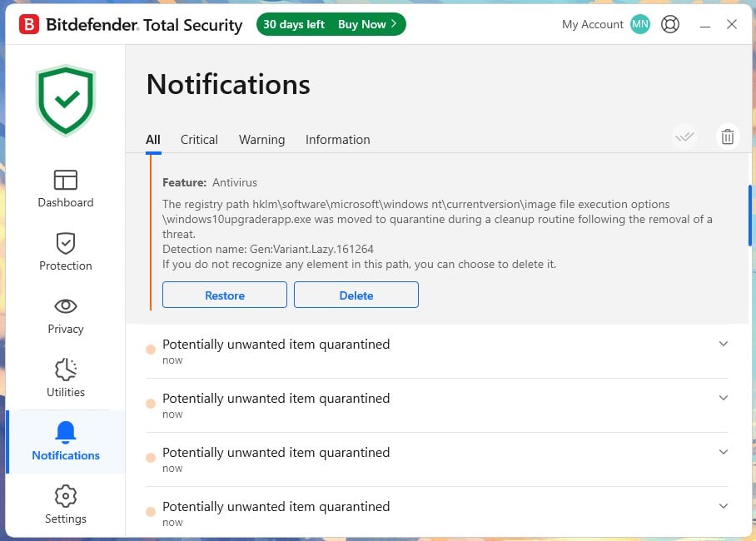The height and width of the screenshot is (541, 756).
Task: Switch to the Warning tab
Action: [x=261, y=140]
